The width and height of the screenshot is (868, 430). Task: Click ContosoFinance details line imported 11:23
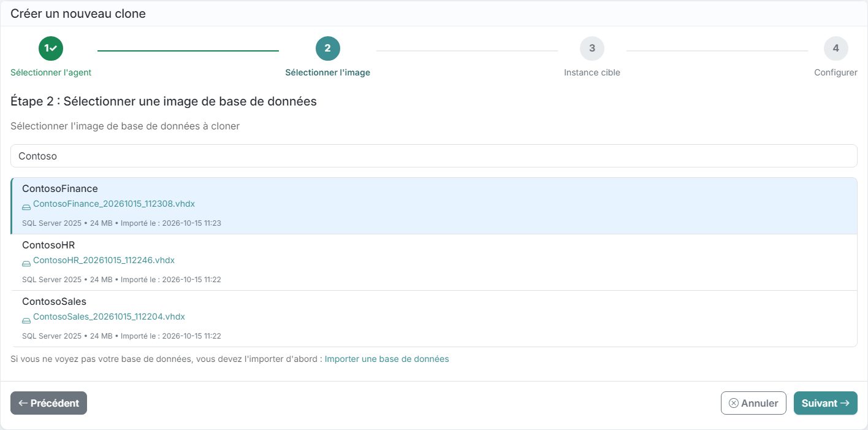point(121,223)
